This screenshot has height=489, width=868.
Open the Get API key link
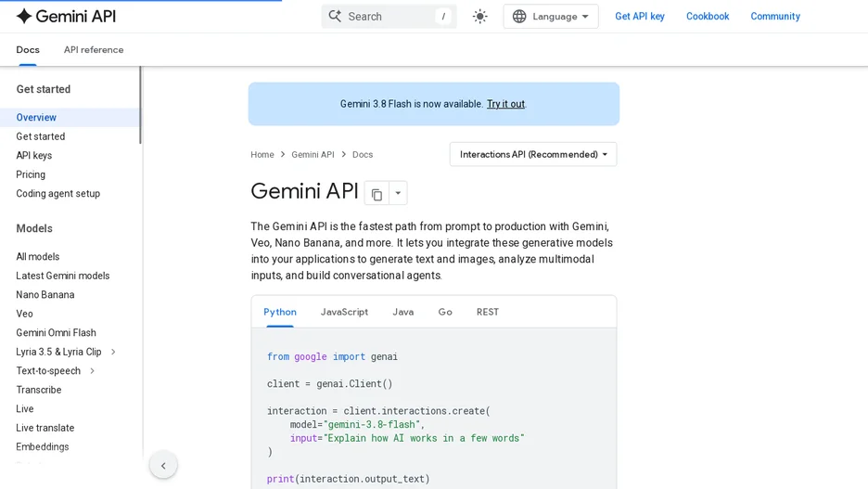coord(640,16)
